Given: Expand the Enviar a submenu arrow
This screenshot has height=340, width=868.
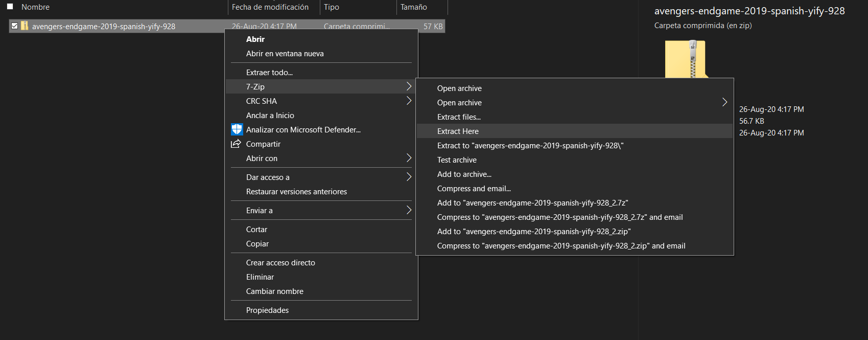Looking at the screenshot, I should coord(409,210).
